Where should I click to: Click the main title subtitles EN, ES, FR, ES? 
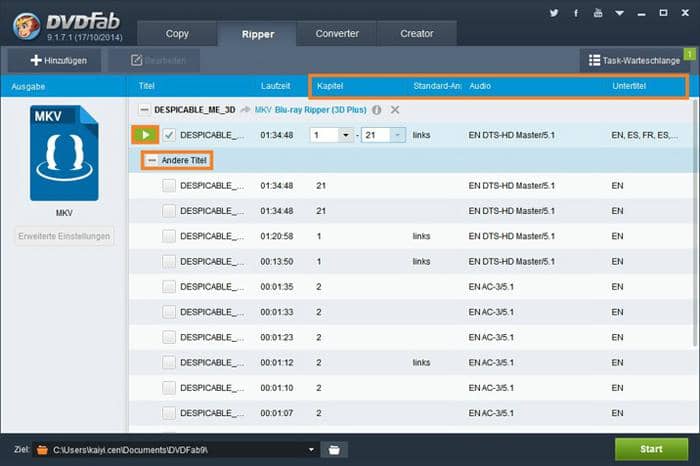tap(645, 135)
